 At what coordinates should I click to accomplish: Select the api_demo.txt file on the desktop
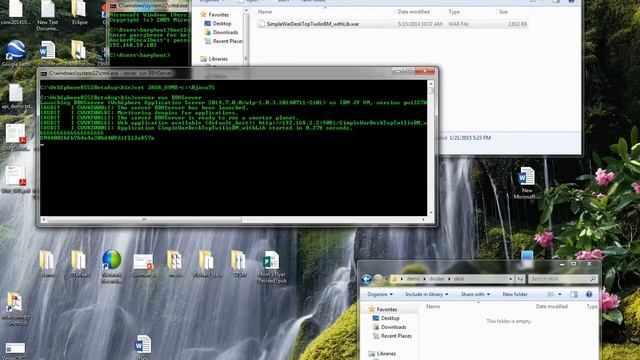pos(16,97)
